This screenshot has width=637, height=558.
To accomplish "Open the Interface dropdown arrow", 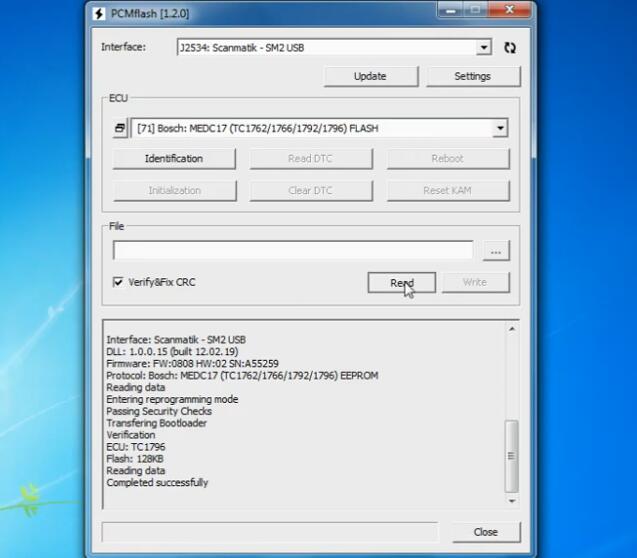I will tap(483, 48).
